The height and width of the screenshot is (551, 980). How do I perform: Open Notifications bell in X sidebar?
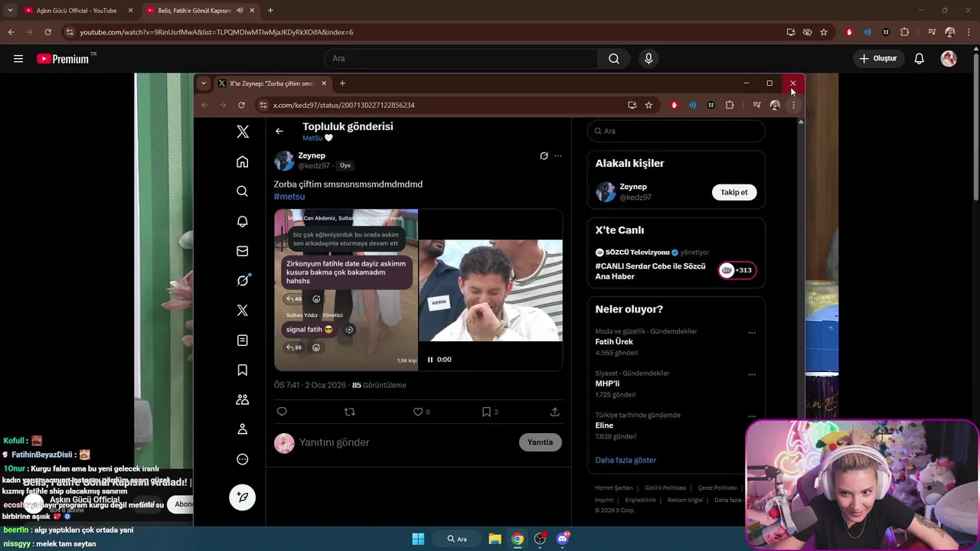pos(243,221)
